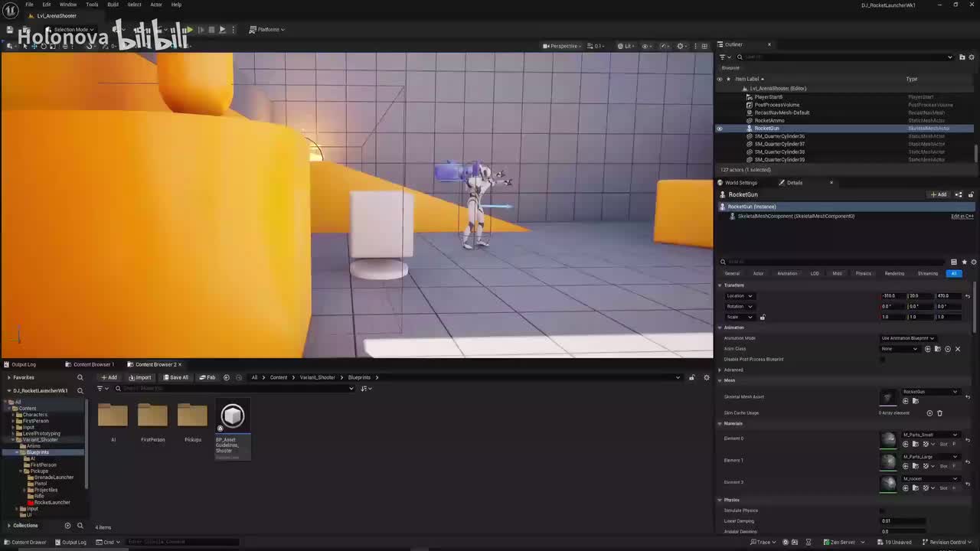Open the Anim Class dropdown

click(900, 349)
